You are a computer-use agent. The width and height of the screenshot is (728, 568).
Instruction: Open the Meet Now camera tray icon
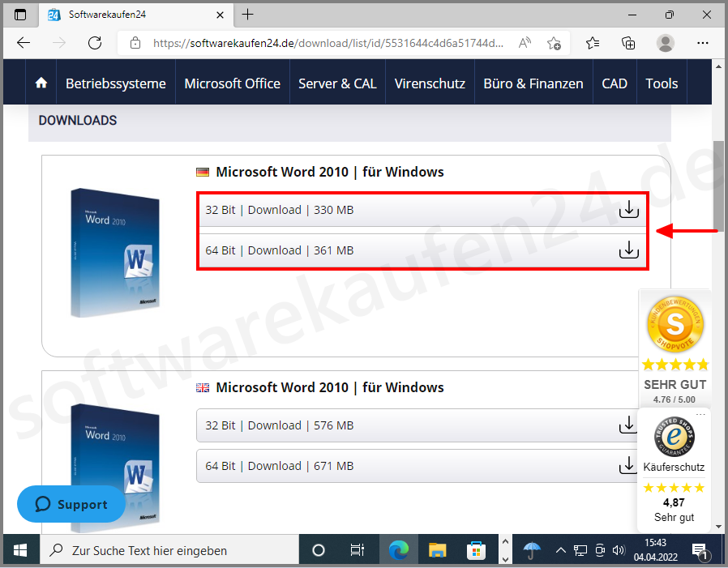click(x=600, y=550)
